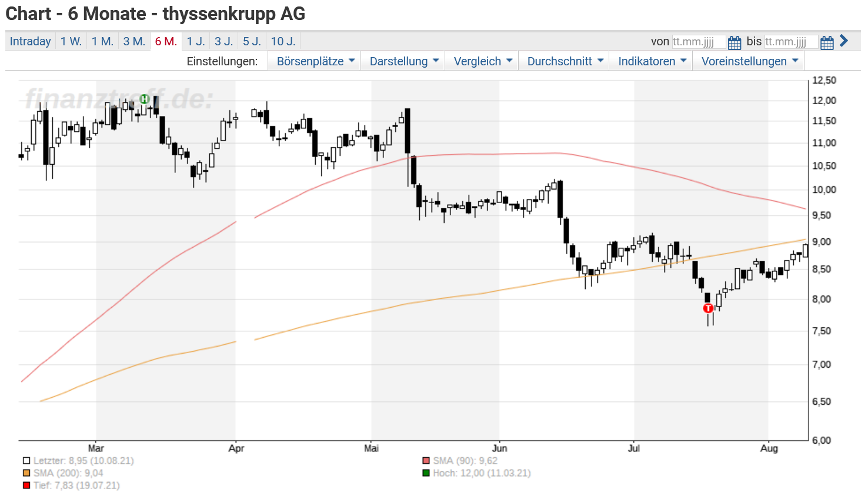This screenshot has height=502, width=868.
Task: Open the Darstellung dropdown menu
Action: [403, 61]
